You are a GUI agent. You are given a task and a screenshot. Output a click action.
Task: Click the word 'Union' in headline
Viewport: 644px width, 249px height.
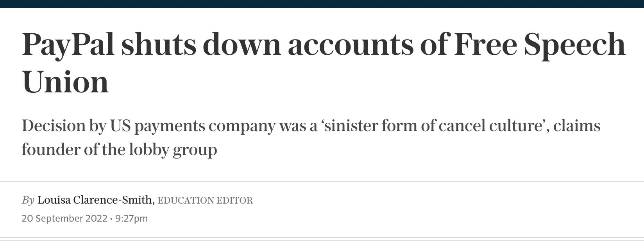(x=65, y=82)
